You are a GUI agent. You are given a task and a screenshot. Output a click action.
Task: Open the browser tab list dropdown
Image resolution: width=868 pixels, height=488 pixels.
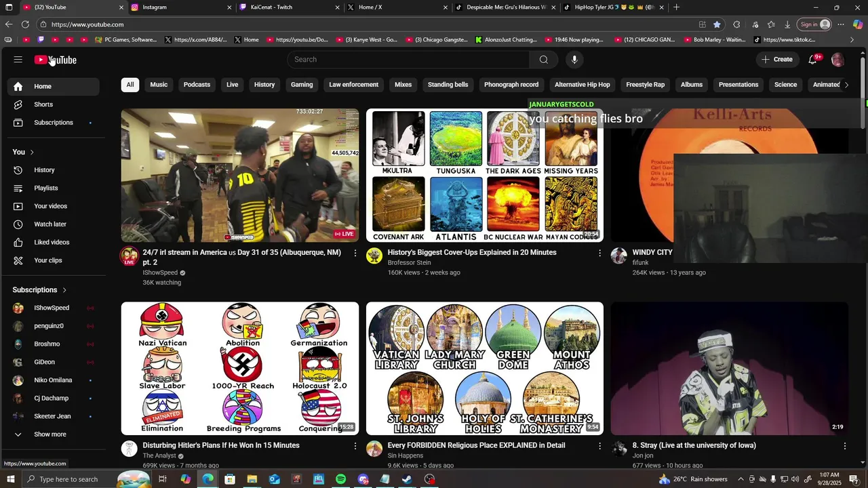click(x=8, y=7)
